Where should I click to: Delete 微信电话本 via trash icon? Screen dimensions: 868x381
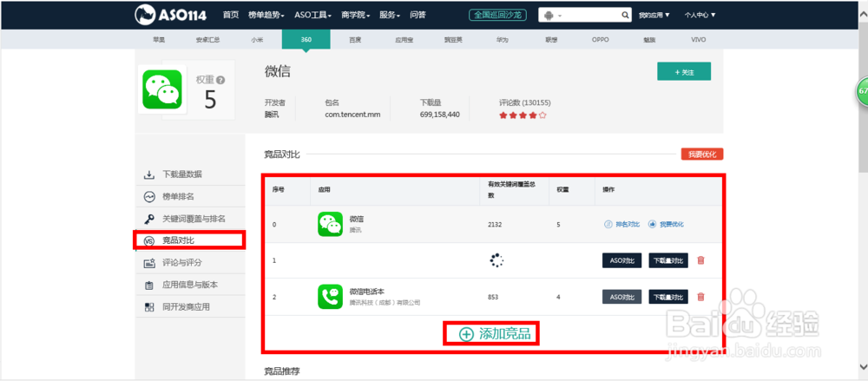(700, 297)
